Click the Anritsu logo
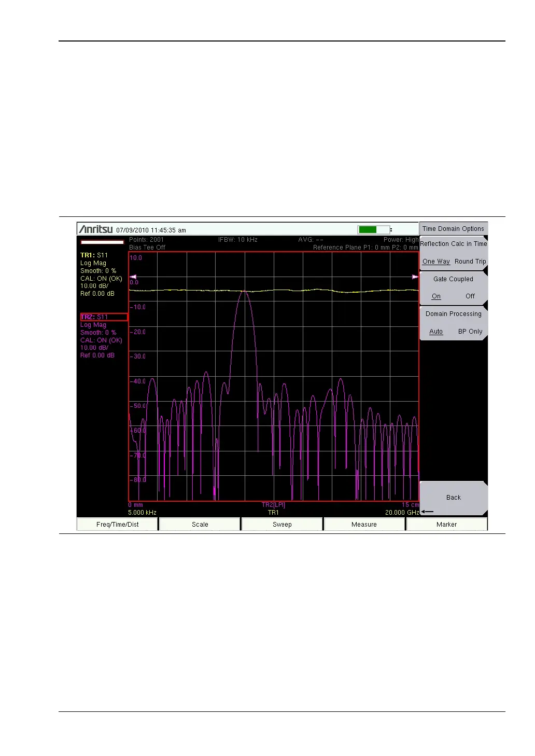The height and width of the screenshot is (756, 535). [x=96, y=229]
